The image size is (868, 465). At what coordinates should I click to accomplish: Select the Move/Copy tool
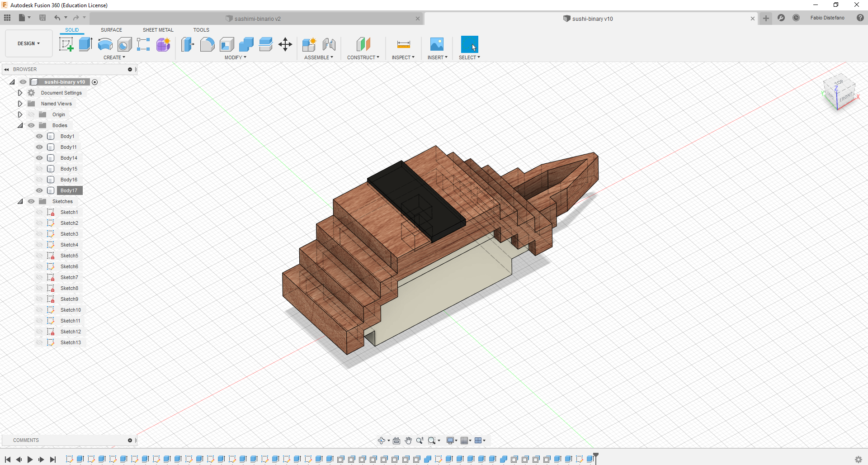285,44
